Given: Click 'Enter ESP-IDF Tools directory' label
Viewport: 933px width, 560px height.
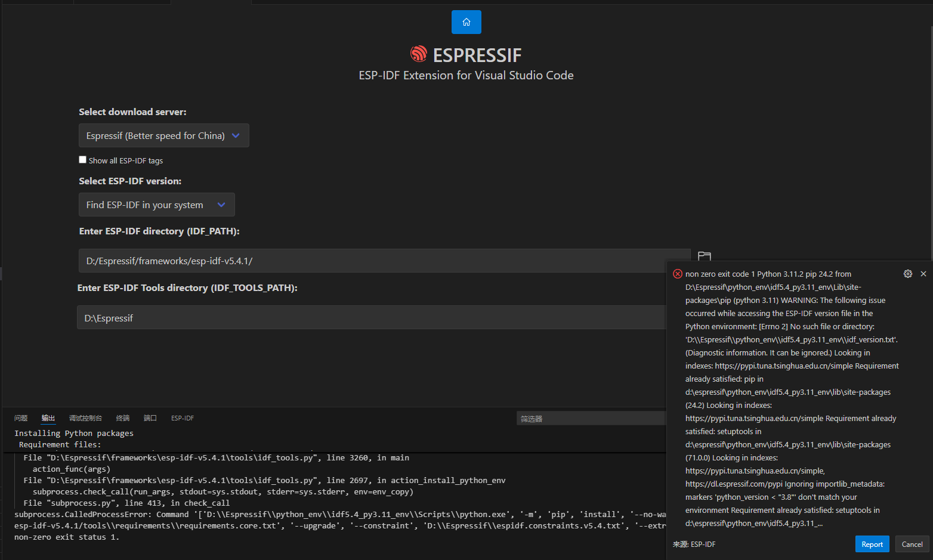Looking at the screenshot, I should tap(187, 287).
